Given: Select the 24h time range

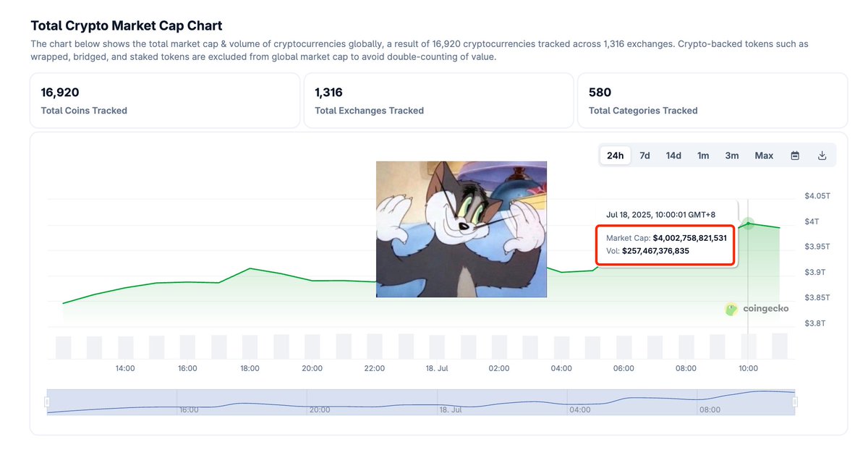Looking at the screenshot, I should click(x=616, y=156).
